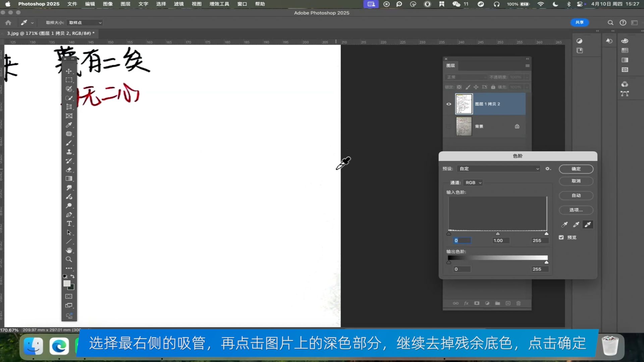
Task: Toggle lock position arrows icon
Action: pos(476,87)
